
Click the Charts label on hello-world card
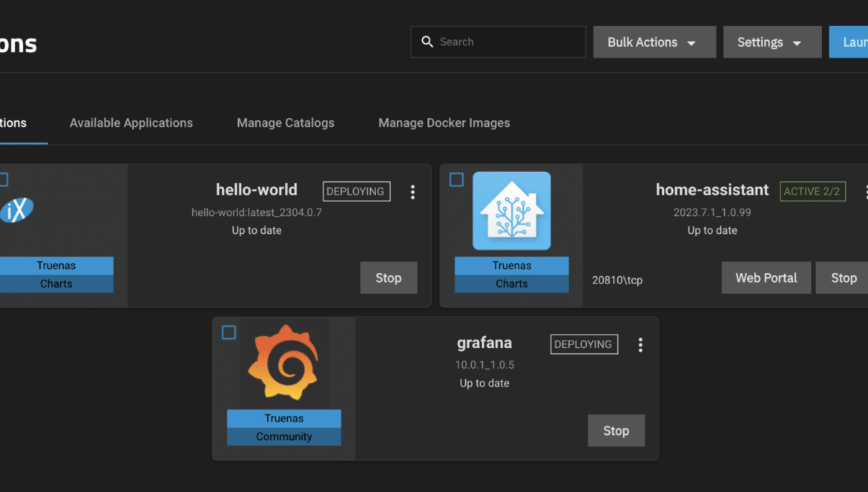point(56,284)
